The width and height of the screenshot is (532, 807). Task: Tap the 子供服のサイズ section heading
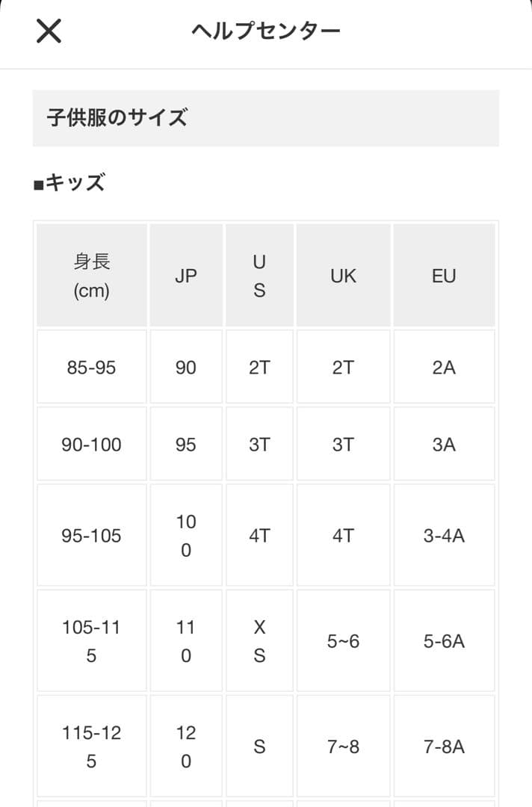(x=117, y=118)
